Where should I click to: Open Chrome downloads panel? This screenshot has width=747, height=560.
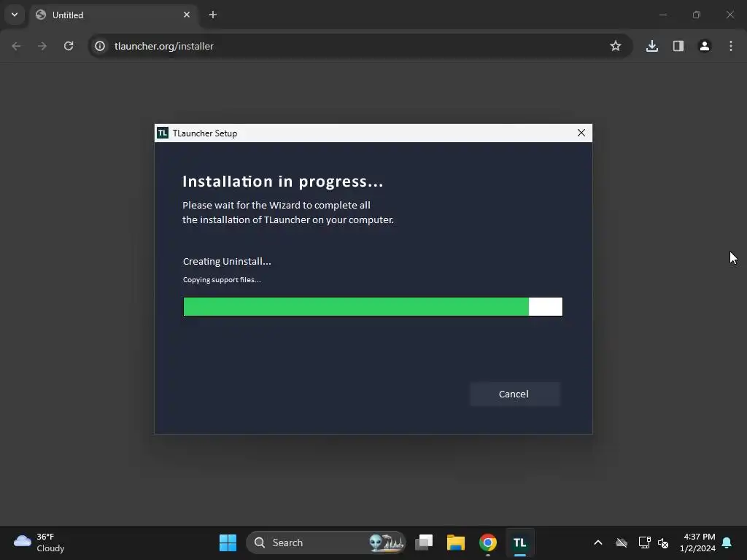pyautogui.click(x=652, y=46)
